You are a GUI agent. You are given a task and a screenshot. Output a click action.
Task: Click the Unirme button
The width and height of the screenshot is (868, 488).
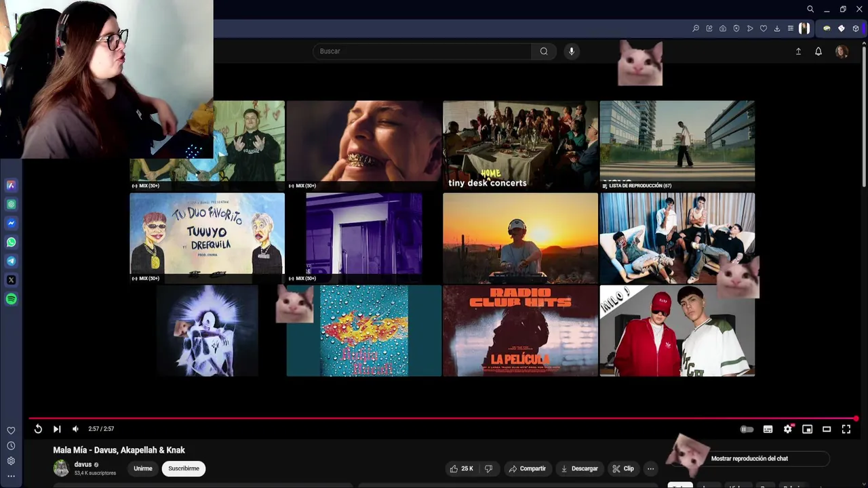coord(143,468)
